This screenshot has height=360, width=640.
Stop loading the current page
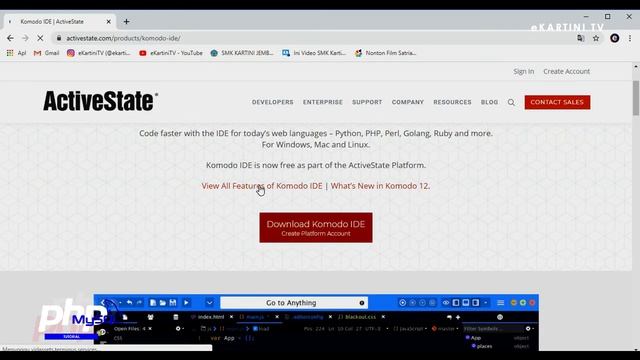click(40, 38)
